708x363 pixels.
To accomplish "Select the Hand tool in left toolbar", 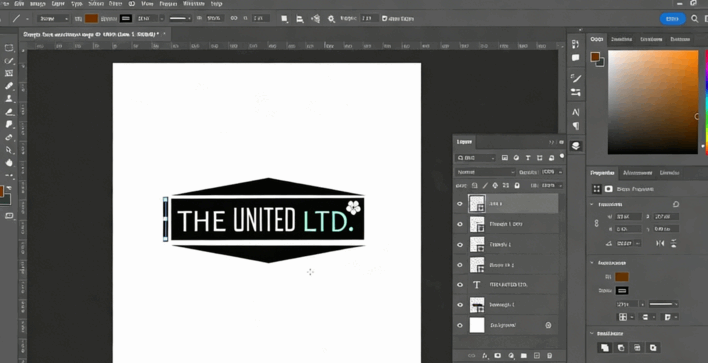I will pos(9,163).
